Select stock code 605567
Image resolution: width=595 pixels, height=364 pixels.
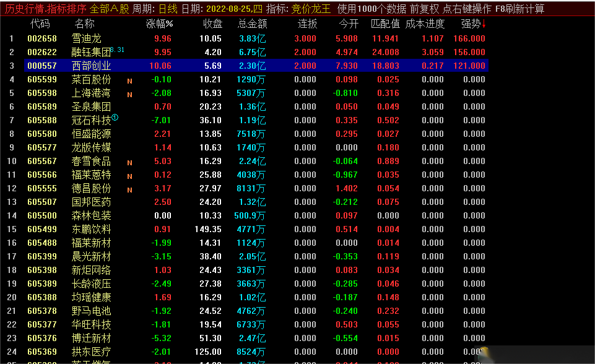coord(42,162)
